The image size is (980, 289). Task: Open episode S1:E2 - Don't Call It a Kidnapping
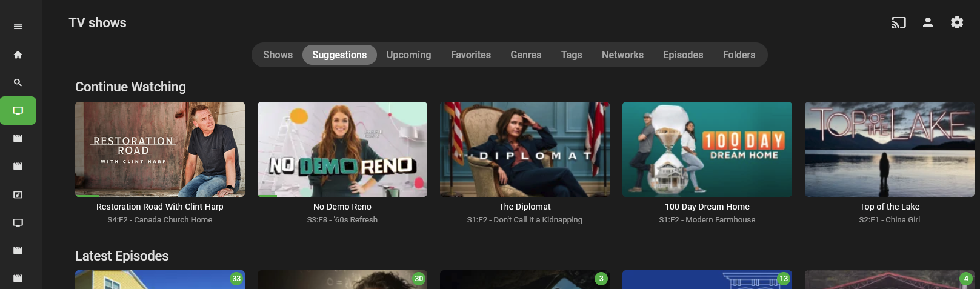[x=525, y=220]
